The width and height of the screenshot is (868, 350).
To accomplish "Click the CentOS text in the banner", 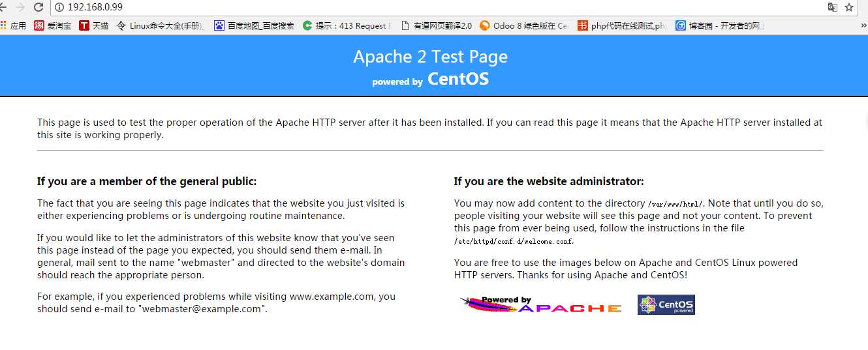I will point(458,80).
